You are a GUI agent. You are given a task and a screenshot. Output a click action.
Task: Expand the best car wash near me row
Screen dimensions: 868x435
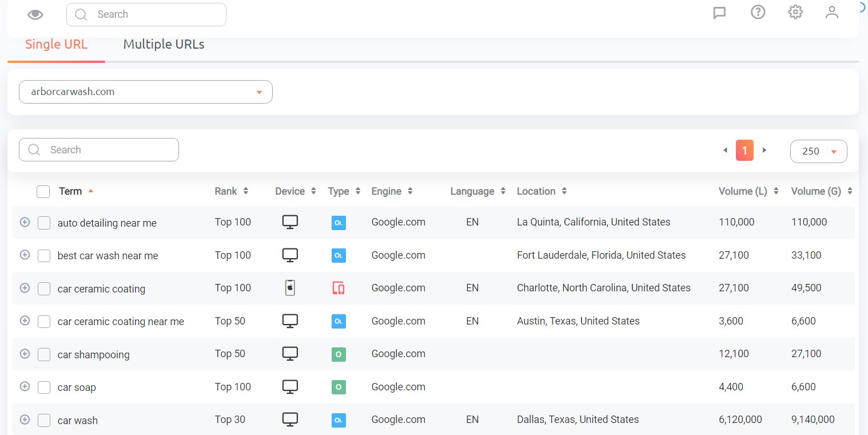[x=25, y=255]
